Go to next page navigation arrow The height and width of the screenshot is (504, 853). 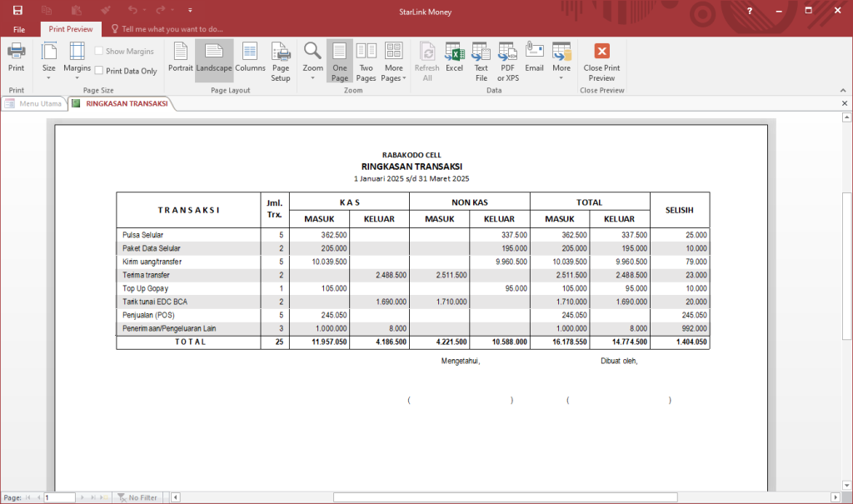coord(82,497)
